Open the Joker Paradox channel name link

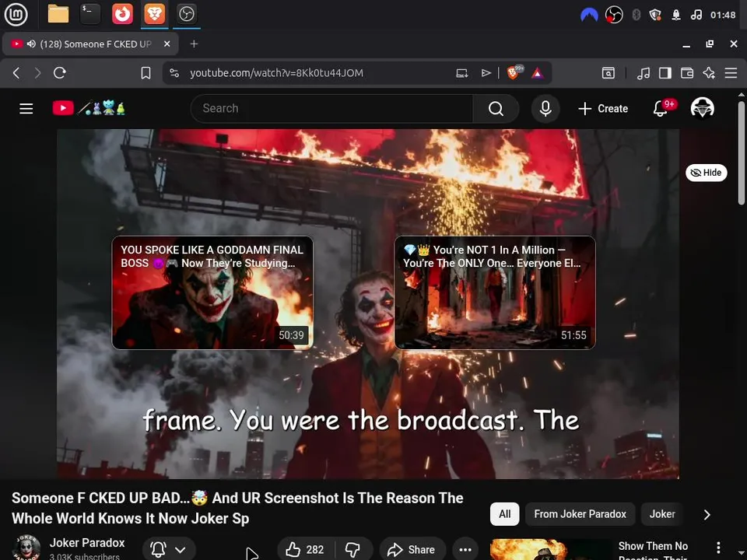87,543
